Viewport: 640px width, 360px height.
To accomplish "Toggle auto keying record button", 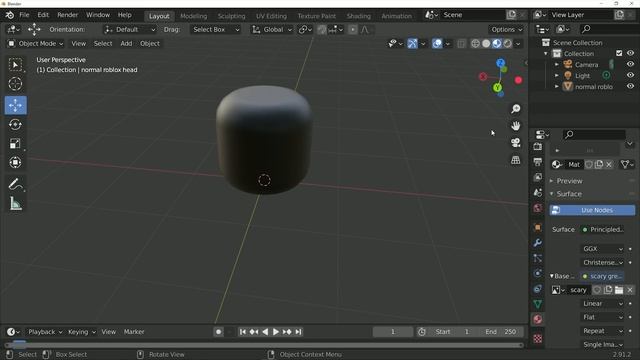I will pyautogui.click(x=218, y=332).
